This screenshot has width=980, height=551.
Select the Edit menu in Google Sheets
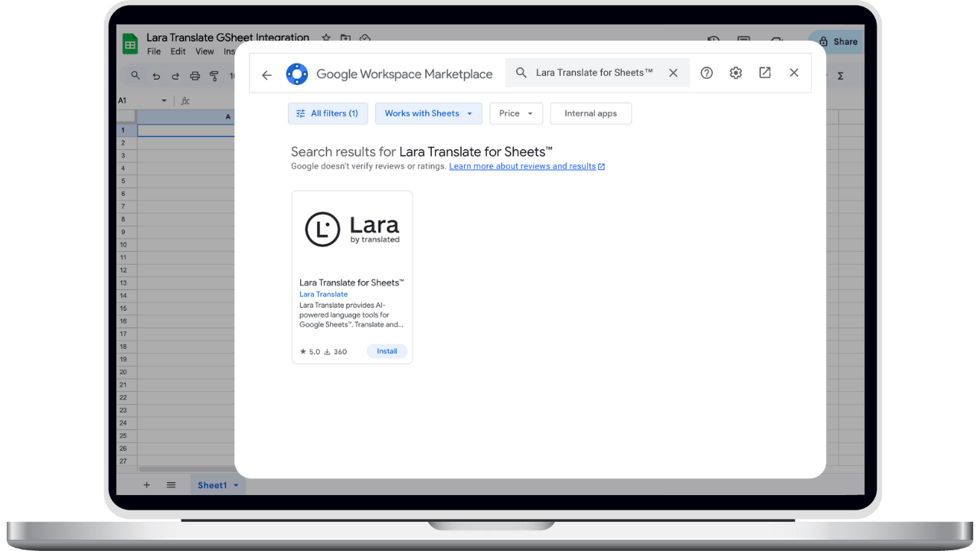178,51
